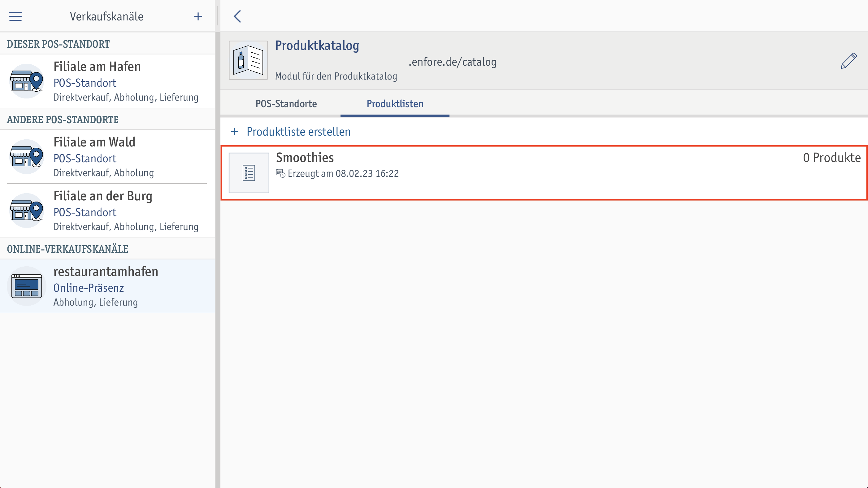Image resolution: width=868 pixels, height=488 pixels.
Task: Open the hamburger menu
Action: (15, 16)
